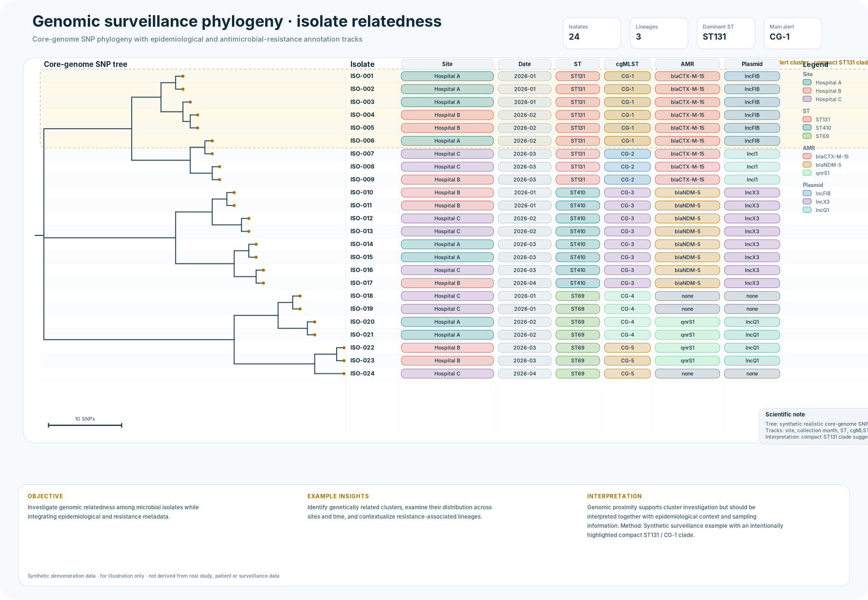Click the Hospital A legend color swatch
This screenshot has height=600, width=868.
(807, 82)
